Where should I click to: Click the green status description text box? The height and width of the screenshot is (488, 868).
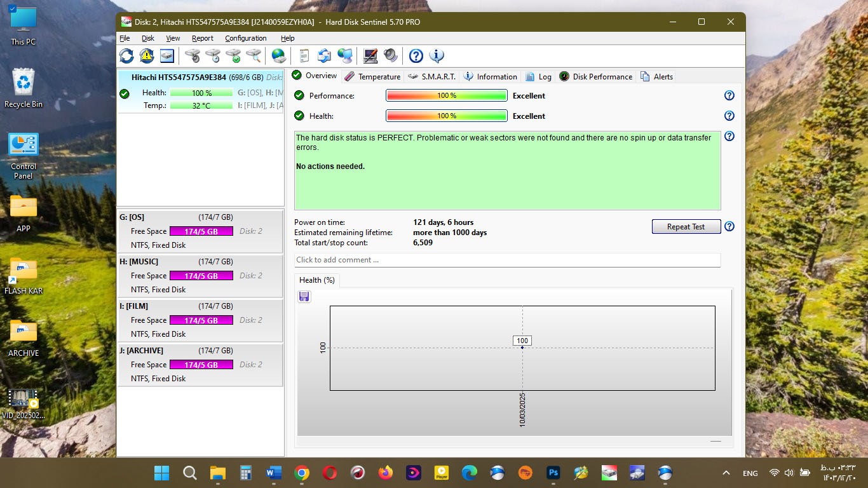pos(507,170)
